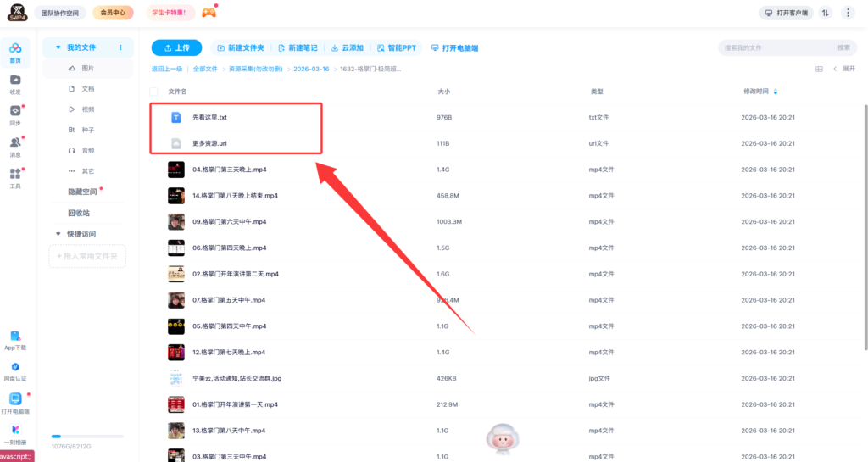Click the game controller icon in header
The height and width of the screenshot is (462, 868).
pos(209,12)
